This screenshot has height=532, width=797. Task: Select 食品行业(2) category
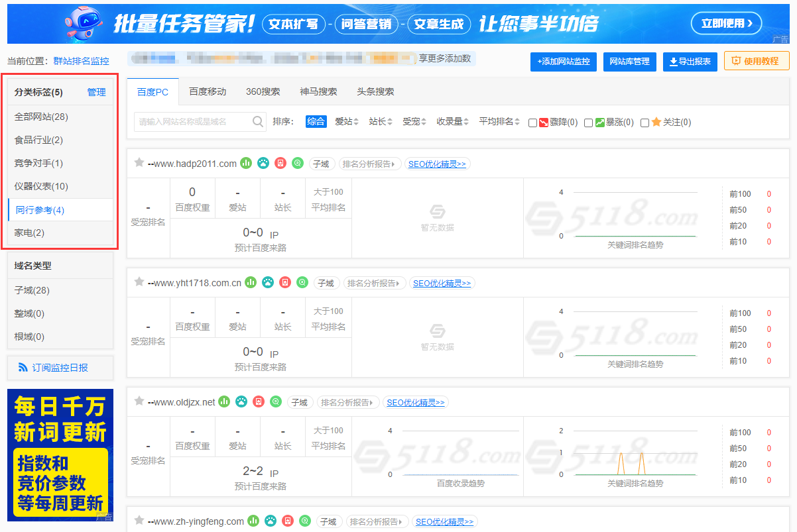(x=60, y=140)
